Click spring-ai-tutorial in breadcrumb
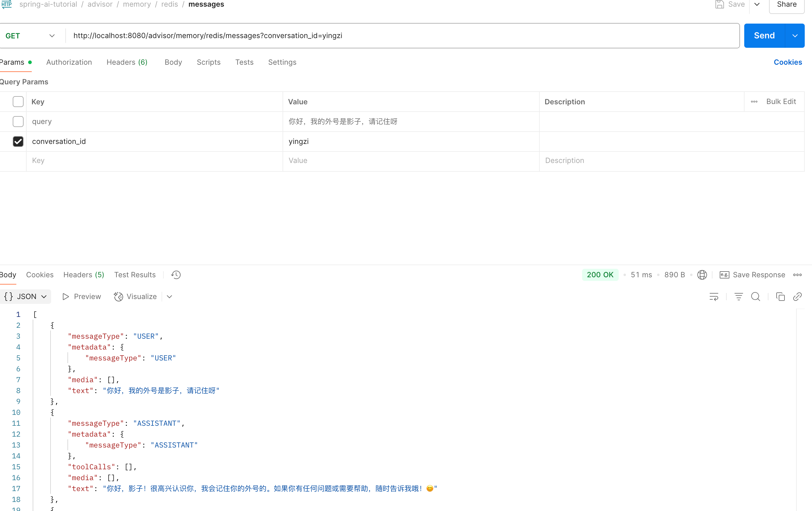The width and height of the screenshot is (812, 511). (48, 4)
